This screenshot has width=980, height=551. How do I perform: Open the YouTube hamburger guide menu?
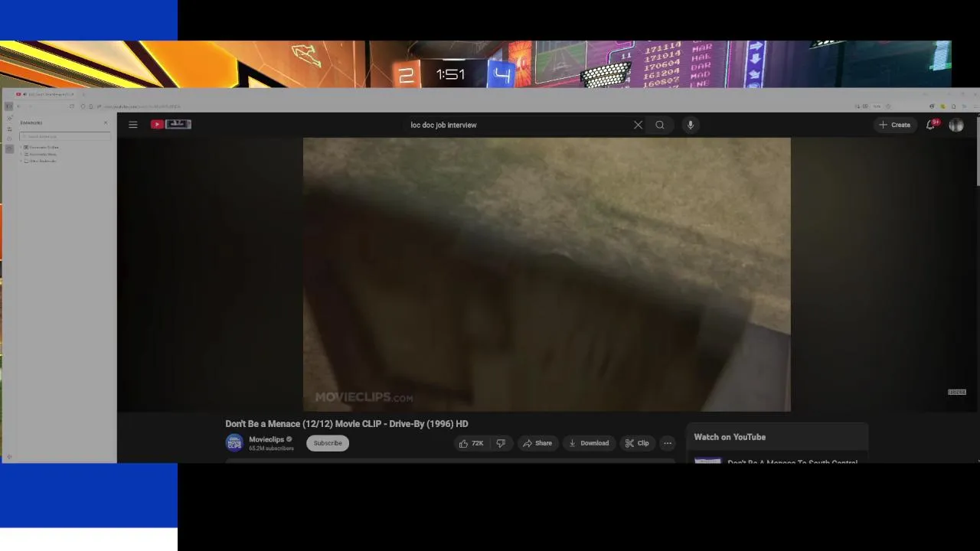(x=133, y=125)
